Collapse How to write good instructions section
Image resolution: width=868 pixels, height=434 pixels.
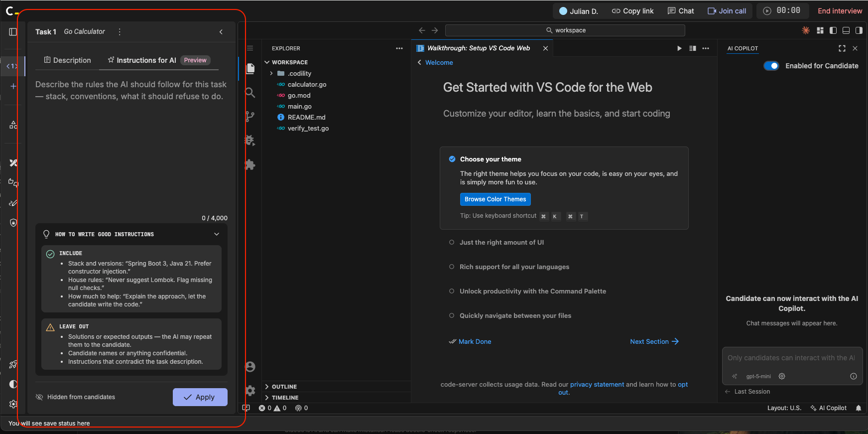[217, 234]
